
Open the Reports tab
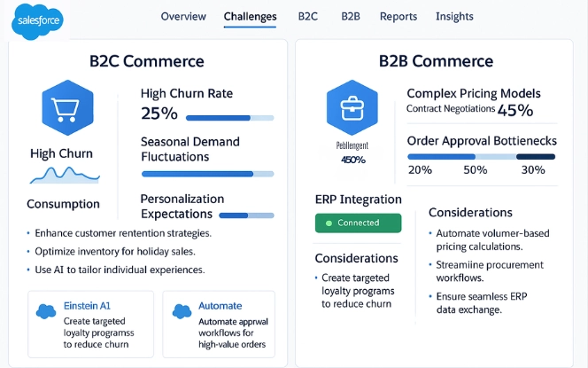pyautogui.click(x=398, y=16)
